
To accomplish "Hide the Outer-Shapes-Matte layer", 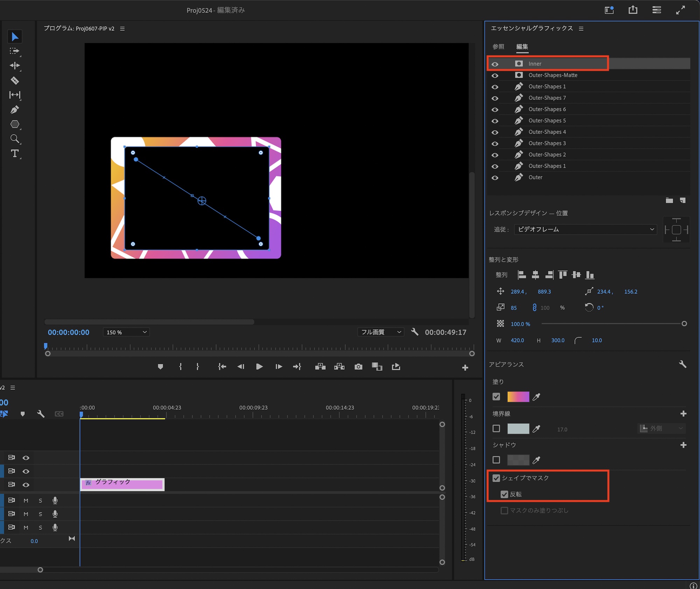I will tap(495, 76).
